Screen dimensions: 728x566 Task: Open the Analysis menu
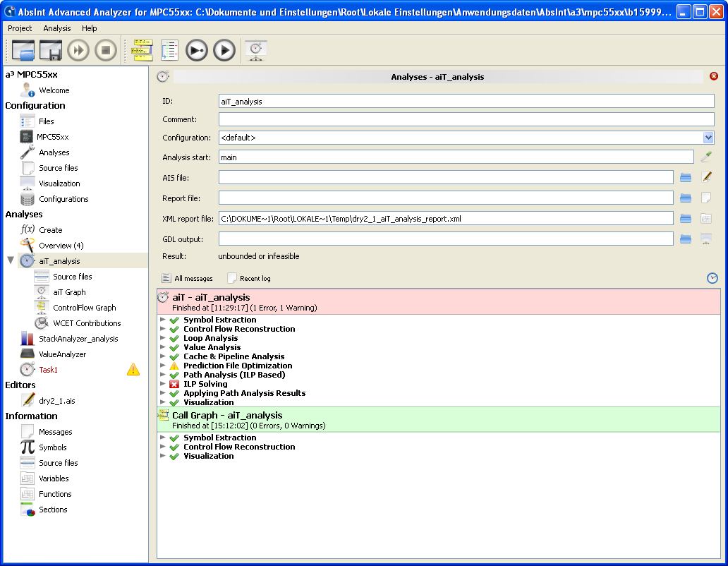click(x=57, y=28)
